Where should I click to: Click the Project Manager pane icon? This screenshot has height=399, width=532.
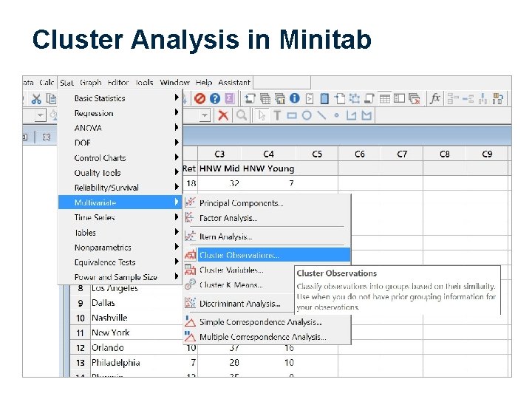click(399, 99)
